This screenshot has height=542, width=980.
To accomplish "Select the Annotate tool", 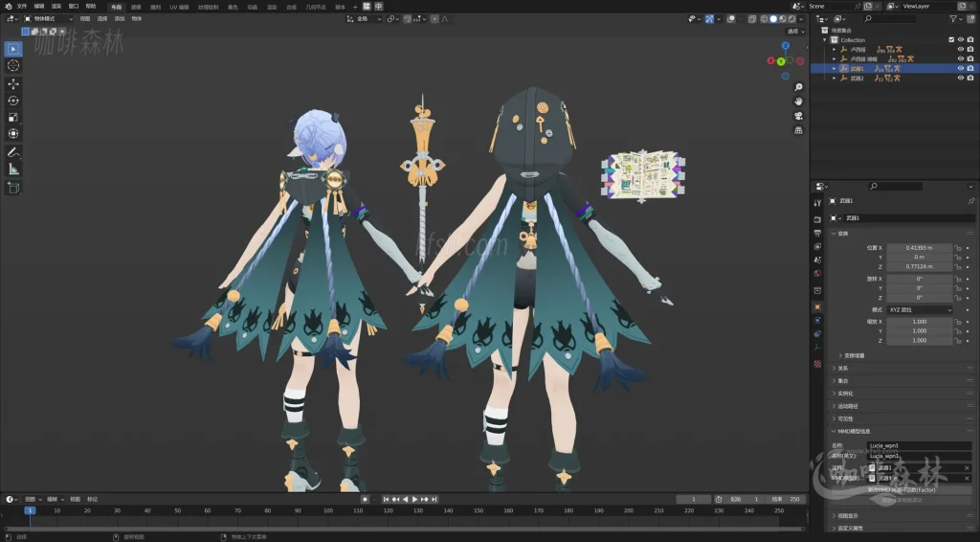I will pyautogui.click(x=13, y=152).
